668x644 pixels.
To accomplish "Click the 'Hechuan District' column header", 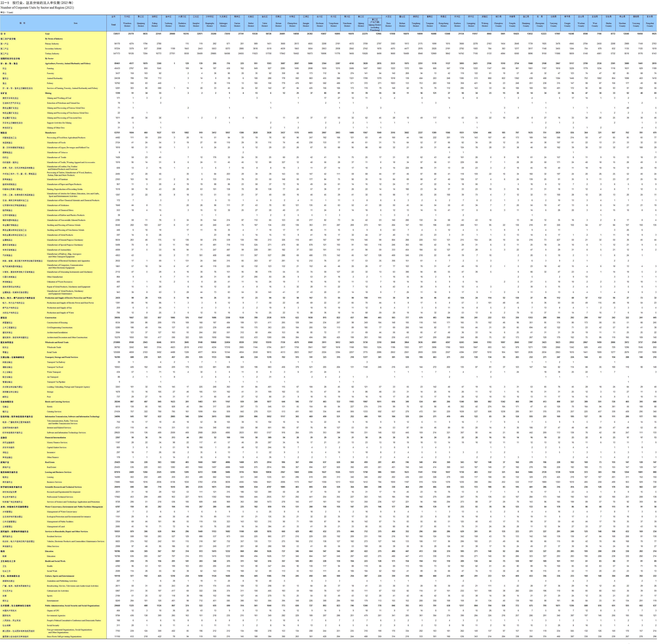I will (320, 25).
